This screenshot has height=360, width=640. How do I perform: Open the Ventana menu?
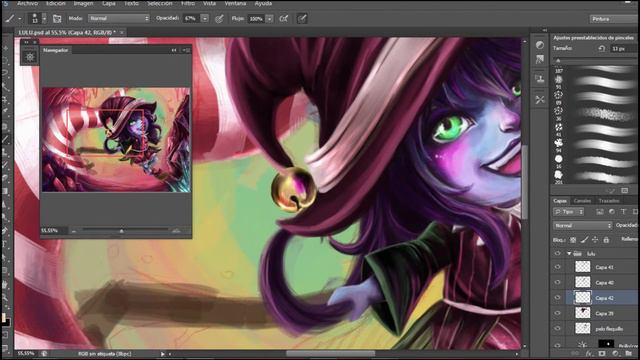(x=236, y=3)
